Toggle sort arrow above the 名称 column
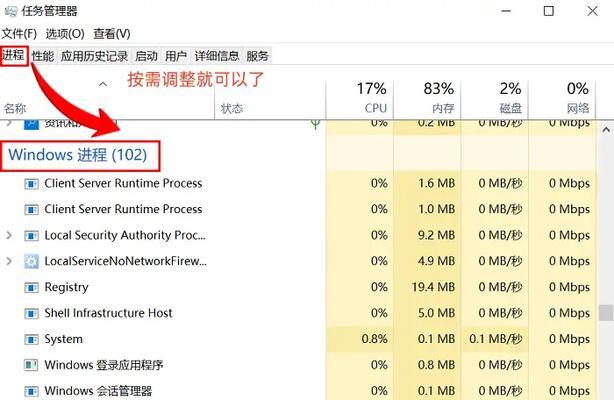 pyautogui.click(x=103, y=84)
